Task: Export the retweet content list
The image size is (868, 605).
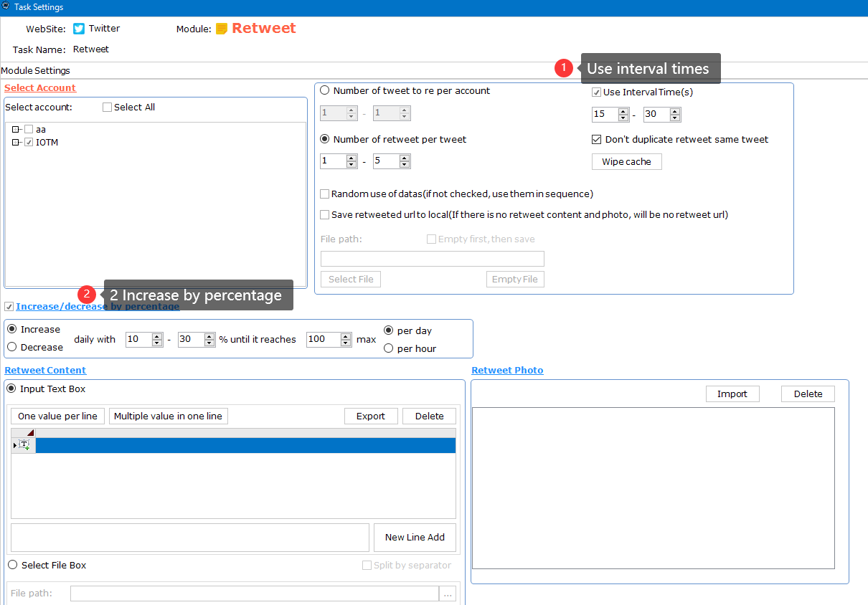Action: pos(371,416)
